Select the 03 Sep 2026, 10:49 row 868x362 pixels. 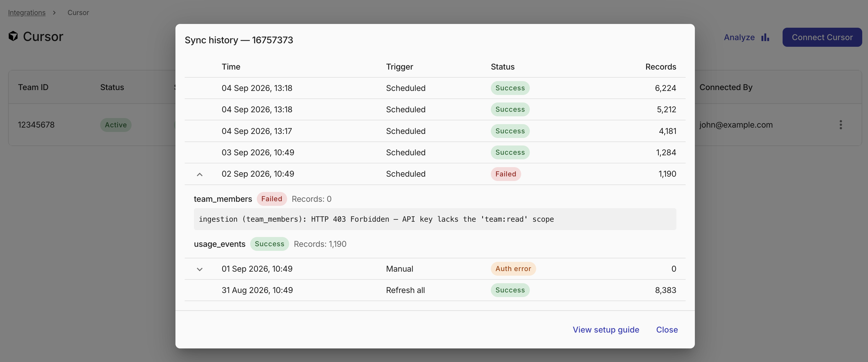coord(435,152)
